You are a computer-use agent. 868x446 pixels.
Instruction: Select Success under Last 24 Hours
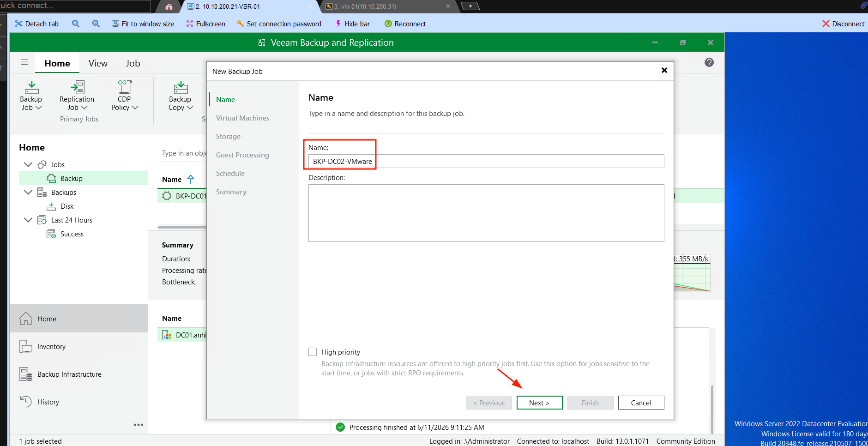coord(72,234)
